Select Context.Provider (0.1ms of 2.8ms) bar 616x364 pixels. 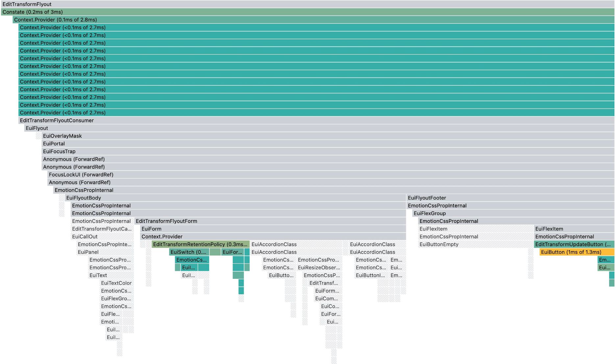(313, 20)
